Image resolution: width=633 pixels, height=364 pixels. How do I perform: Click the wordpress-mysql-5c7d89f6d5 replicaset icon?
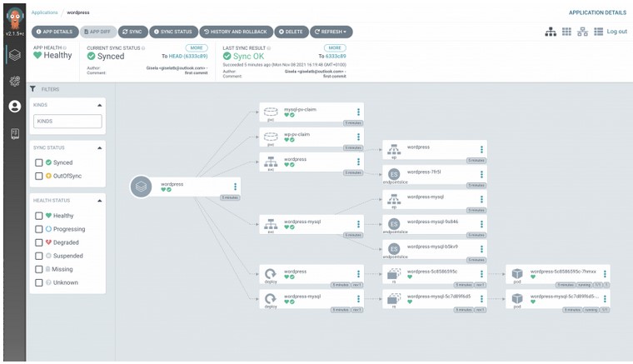coord(394,299)
